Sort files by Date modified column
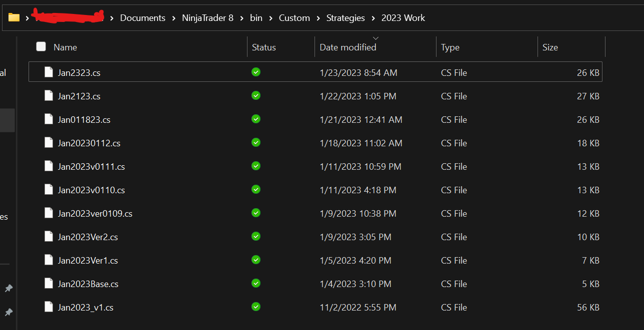Viewport: 644px width, 330px height. click(x=347, y=47)
